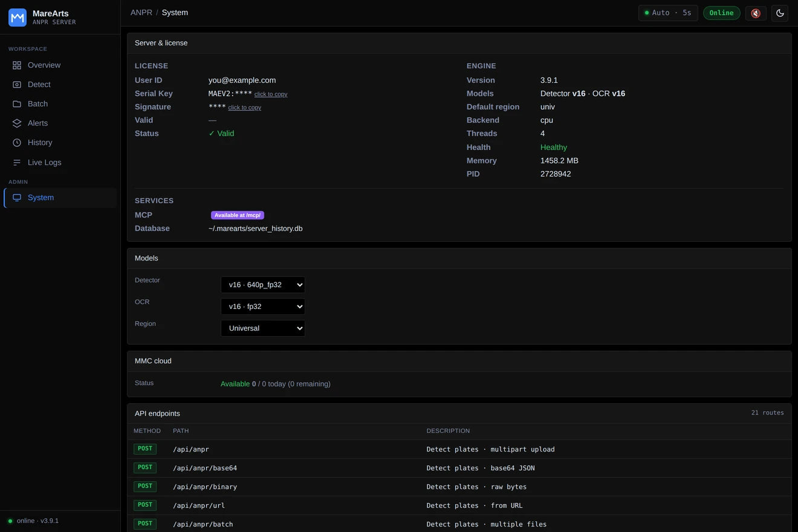798x532 pixels.
Task: Click the Overview grid icon in sidebar
Action: (17, 65)
